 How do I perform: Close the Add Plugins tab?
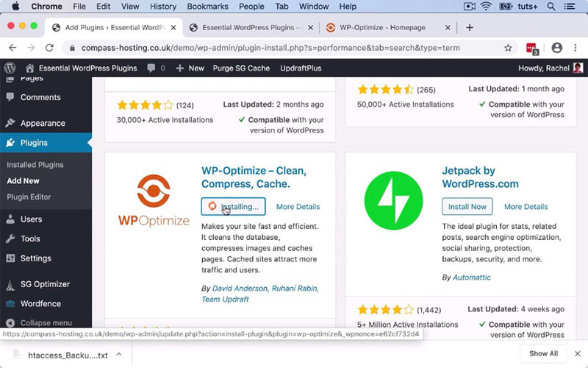(173, 27)
